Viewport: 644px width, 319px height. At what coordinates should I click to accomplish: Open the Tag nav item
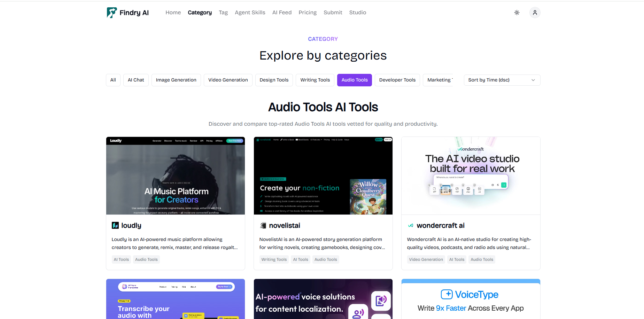point(223,13)
